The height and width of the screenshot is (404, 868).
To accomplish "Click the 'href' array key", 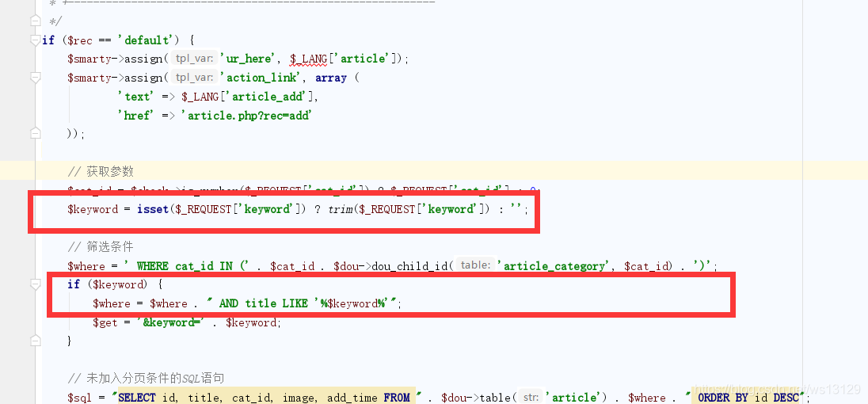I will pos(135,115).
